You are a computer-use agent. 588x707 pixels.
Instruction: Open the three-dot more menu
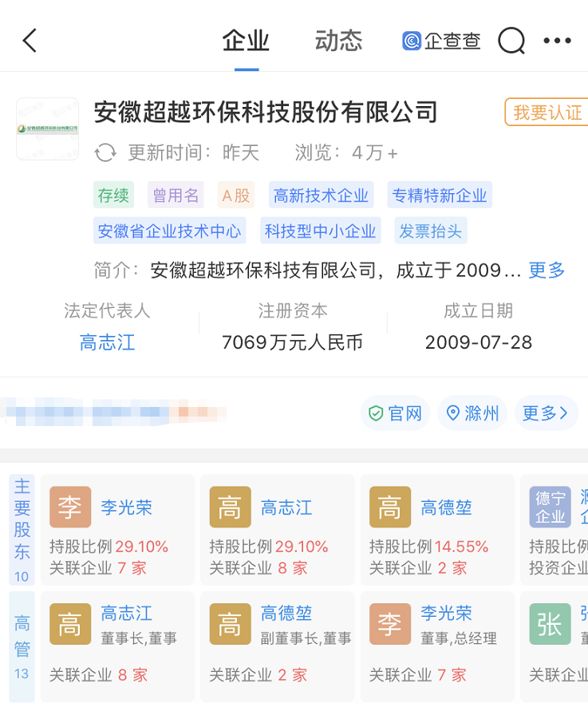558,41
